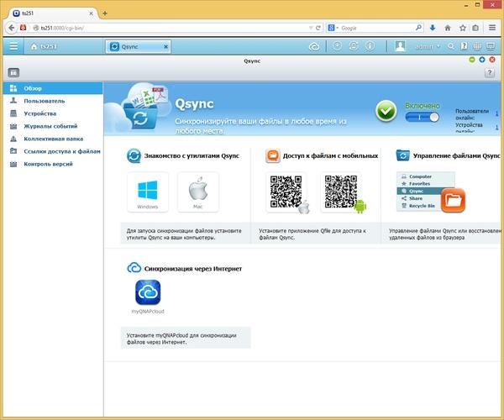Open the bookmarks list clipboard icon
504x420 pixels.
click(475, 28)
